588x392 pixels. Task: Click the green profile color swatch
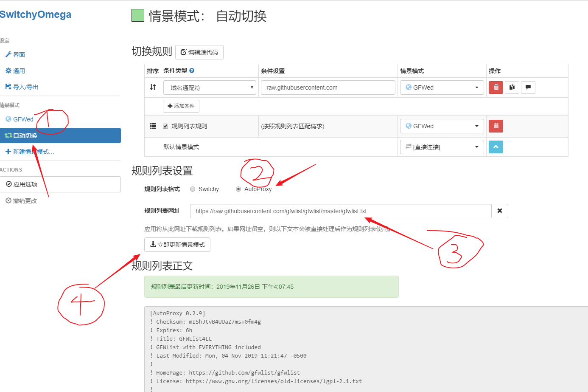138,16
